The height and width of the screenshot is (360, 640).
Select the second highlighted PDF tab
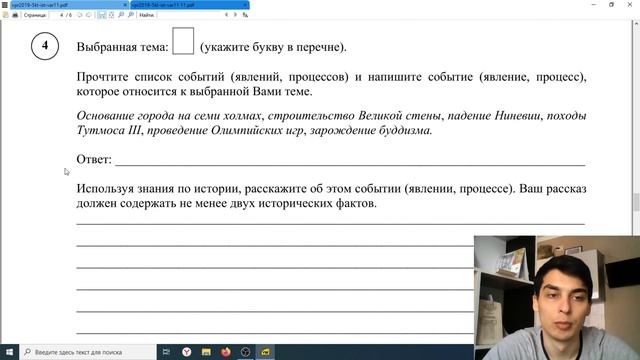click(x=190, y=5)
